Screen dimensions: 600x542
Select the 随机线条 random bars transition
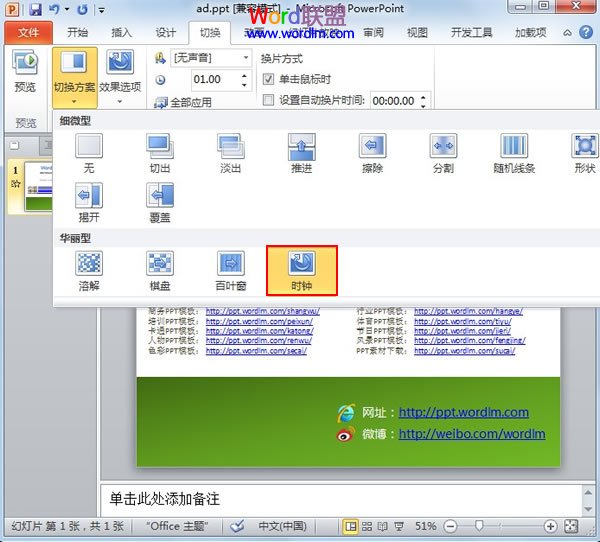pyautogui.click(x=514, y=153)
